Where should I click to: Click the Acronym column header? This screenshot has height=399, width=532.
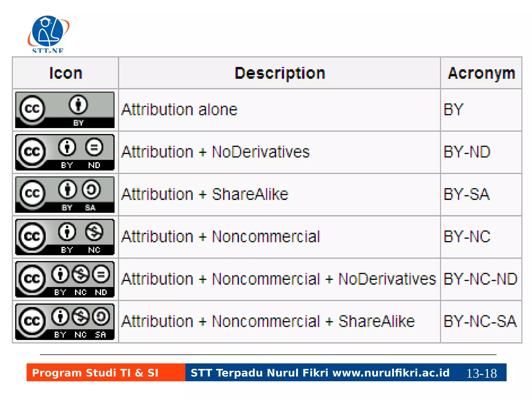[x=481, y=73]
